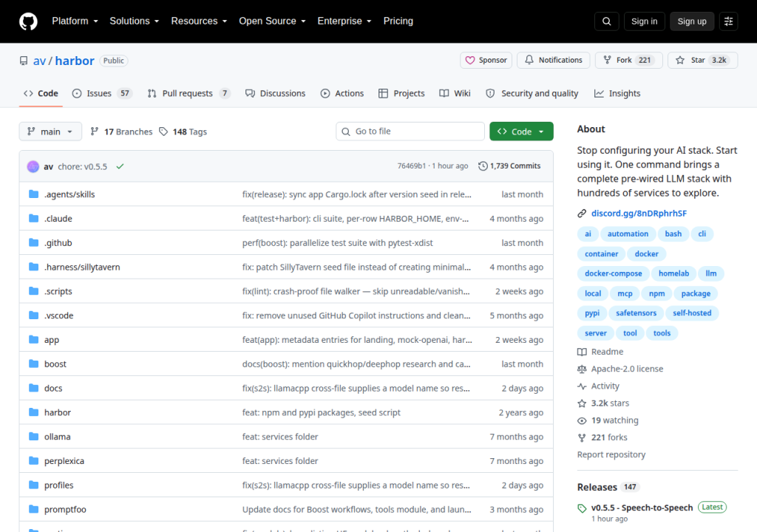View the 1,739 Commits history link
757x532 pixels.
point(510,166)
